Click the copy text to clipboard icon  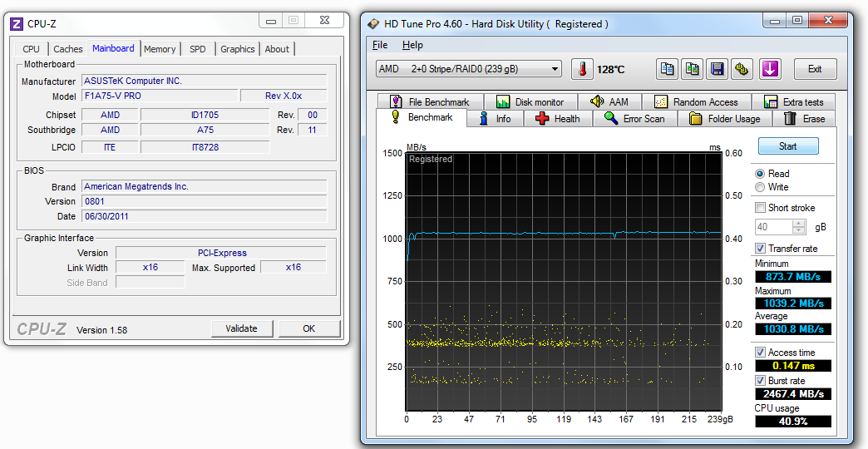pos(668,69)
